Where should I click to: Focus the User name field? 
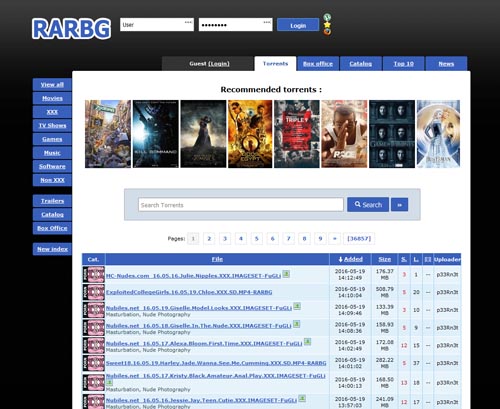pos(157,25)
